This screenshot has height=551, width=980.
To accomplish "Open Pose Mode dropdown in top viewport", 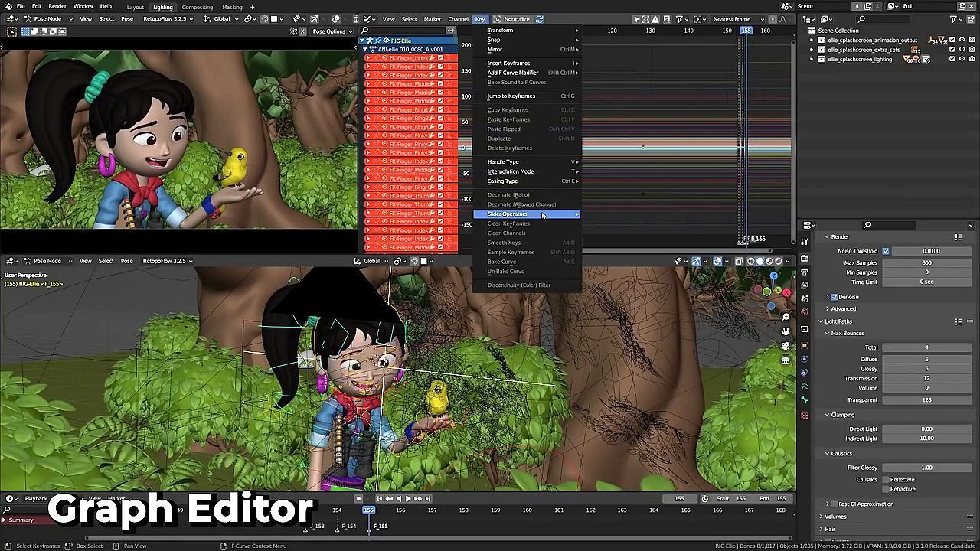I will pos(47,18).
